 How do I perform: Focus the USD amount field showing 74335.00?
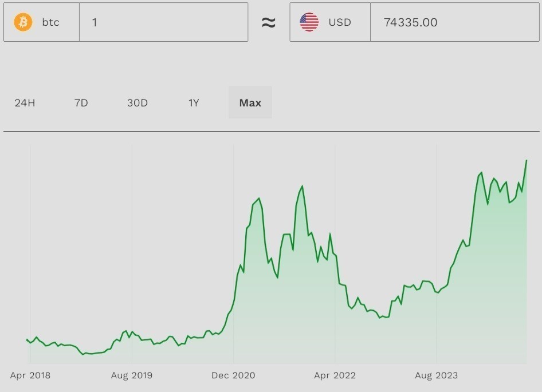[x=454, y=22]
